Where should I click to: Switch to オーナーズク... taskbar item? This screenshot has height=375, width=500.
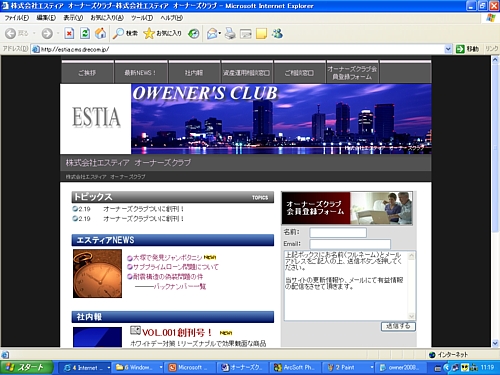[243, 367]
